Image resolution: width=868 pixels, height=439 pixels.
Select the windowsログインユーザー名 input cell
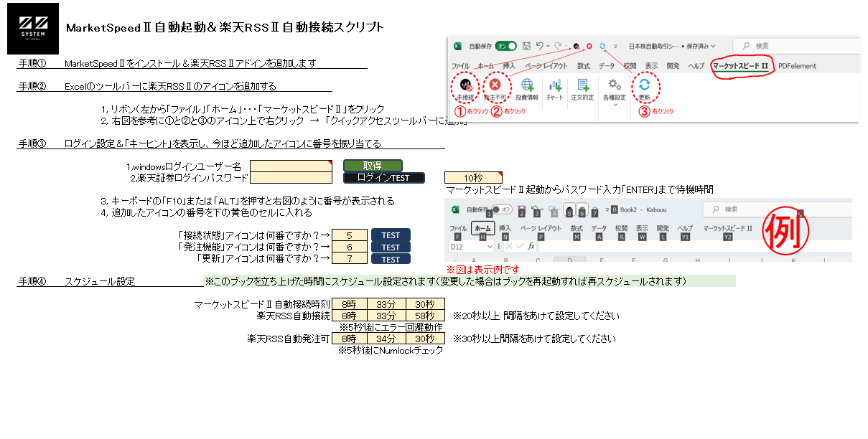tap(291, 166)
